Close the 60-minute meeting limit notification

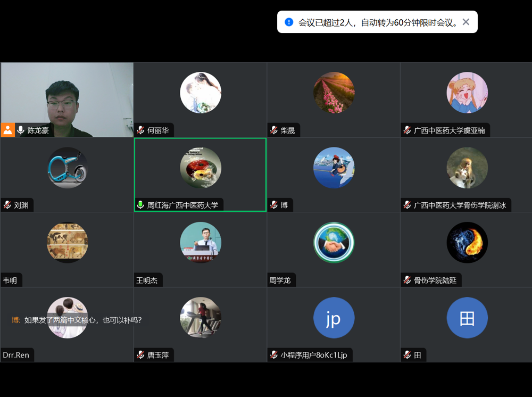click(466, 22)
